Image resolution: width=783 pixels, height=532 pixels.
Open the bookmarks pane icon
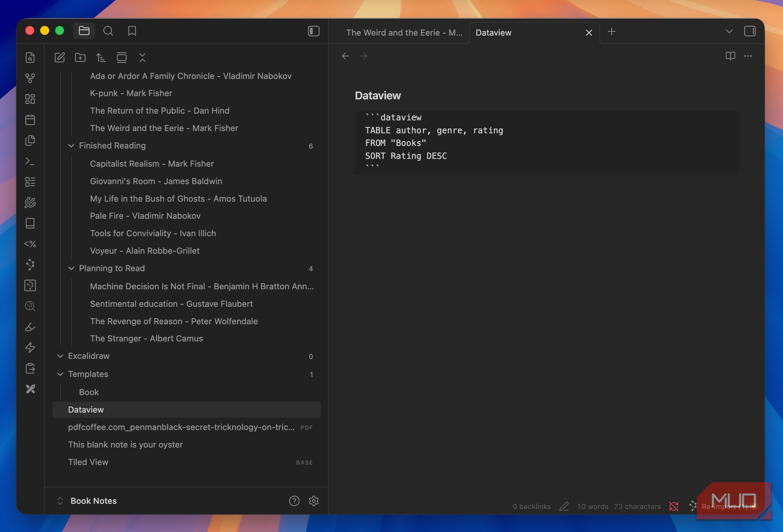pyautogui.click(x=132, y=31)
